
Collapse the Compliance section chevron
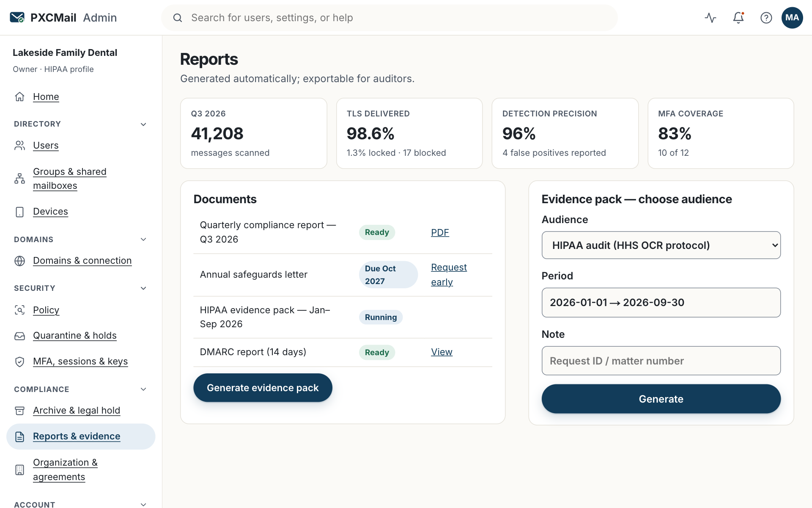click(143, 389)
